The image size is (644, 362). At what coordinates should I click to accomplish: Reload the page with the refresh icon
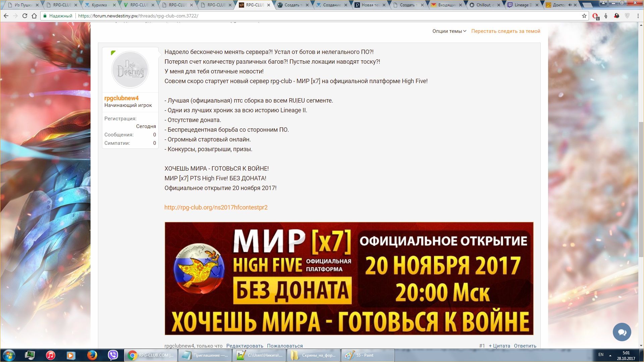pyautogui.click(x=24, y=16)
